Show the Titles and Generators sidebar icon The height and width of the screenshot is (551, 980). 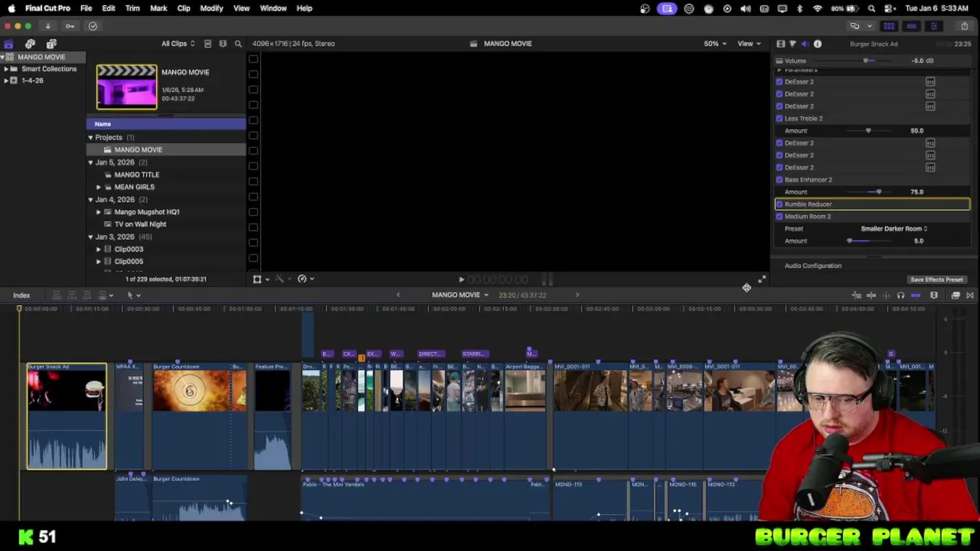pyautogui.click(x=51, y=44)
